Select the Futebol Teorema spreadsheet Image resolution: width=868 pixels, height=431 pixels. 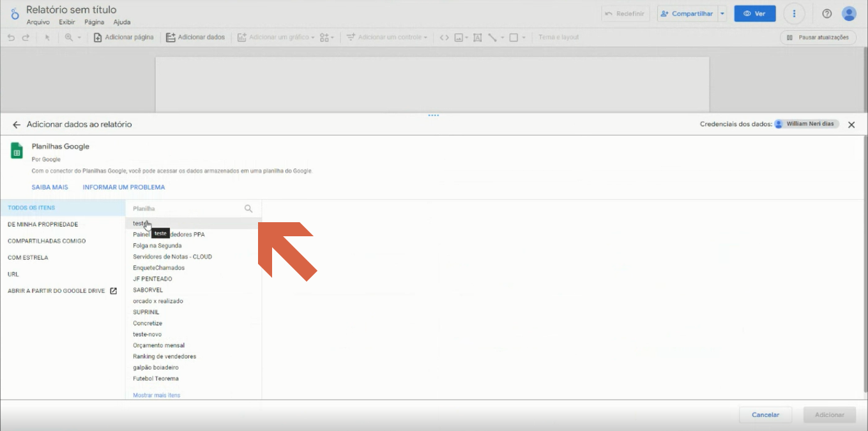click(x=194, y=379)
